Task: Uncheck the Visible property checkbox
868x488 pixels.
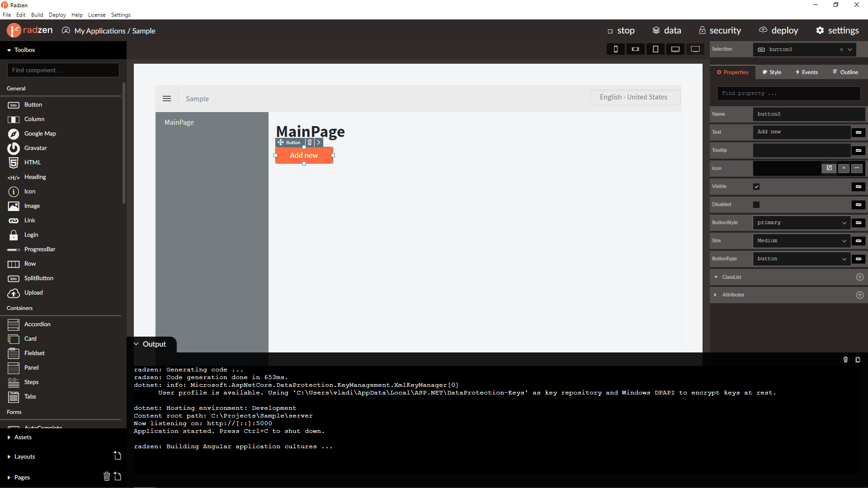Action: 756,187
